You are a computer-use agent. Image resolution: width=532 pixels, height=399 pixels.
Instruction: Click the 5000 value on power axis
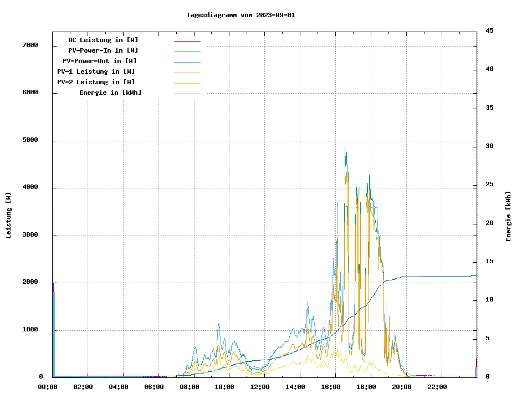(30, 140)
